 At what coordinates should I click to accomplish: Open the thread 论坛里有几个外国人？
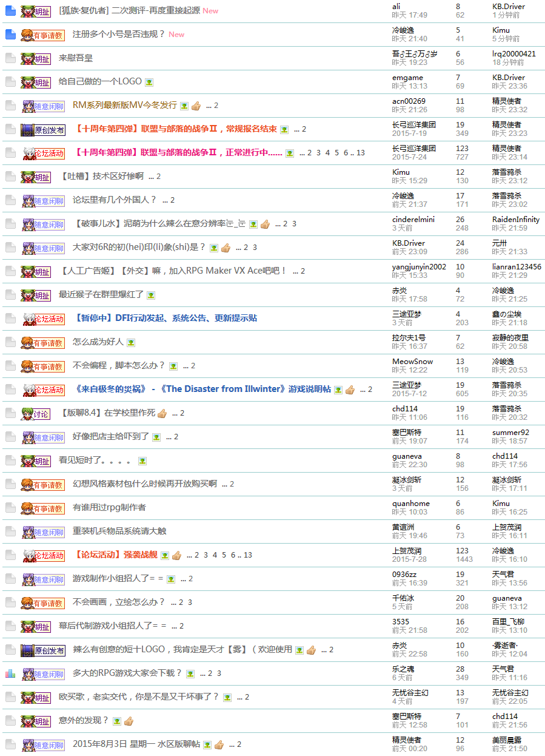(x=115, y=200)
